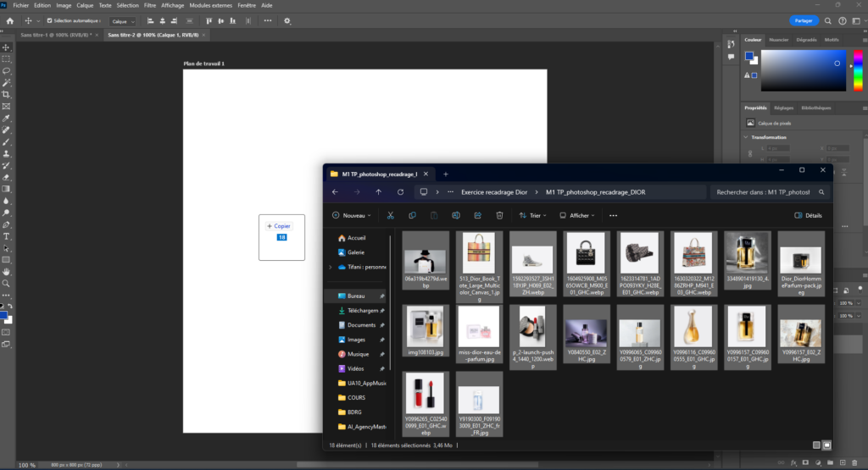This screenshot has width=868, height=470.
Task: Select the Zoom magnifier tool
Action: click(x=7, y=283)
